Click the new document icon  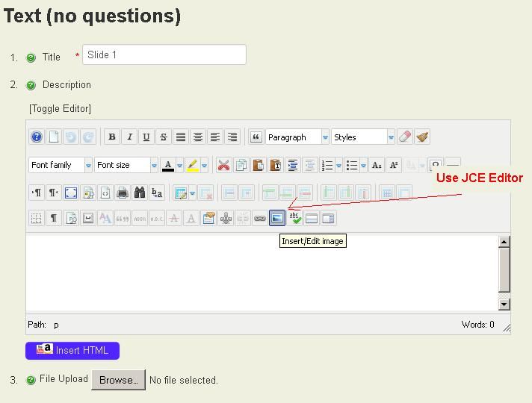click(x=53, y=137)
